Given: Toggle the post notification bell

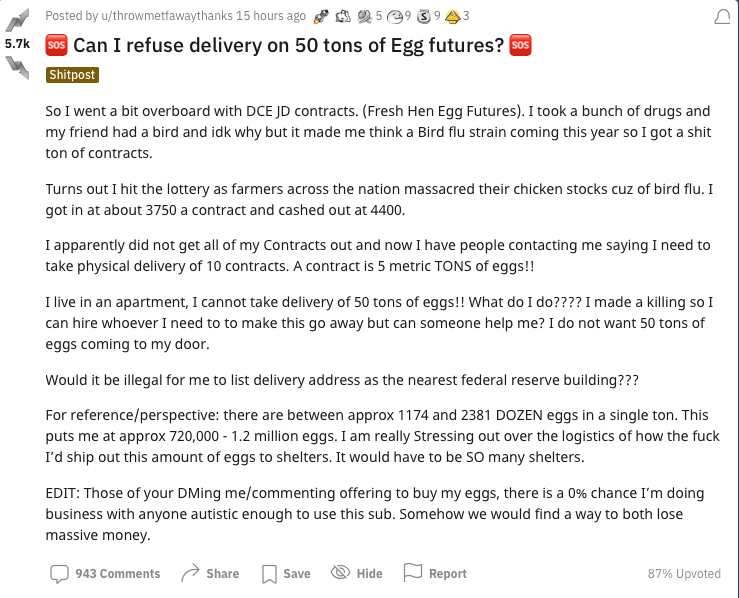Looking at the screenshot, I should click(722, 17).
